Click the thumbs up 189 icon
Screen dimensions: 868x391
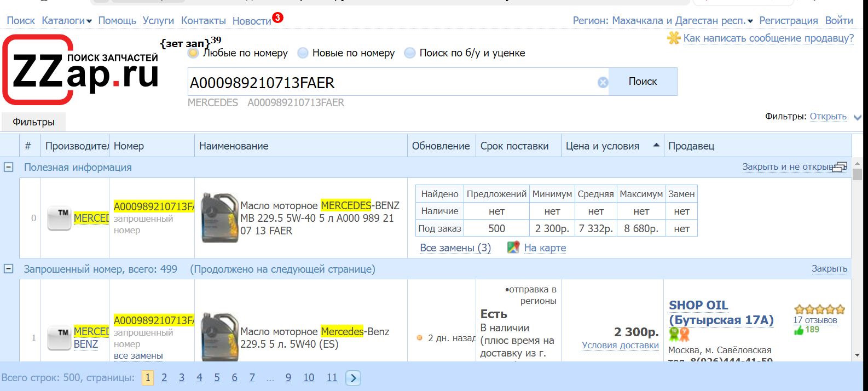tap(798, 330)
